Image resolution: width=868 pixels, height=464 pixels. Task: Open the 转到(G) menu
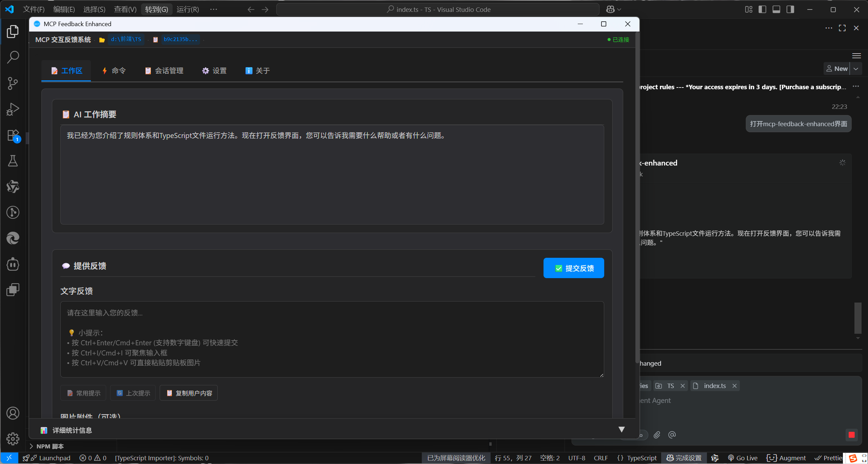pyautogui.click(x=156, y=9)
